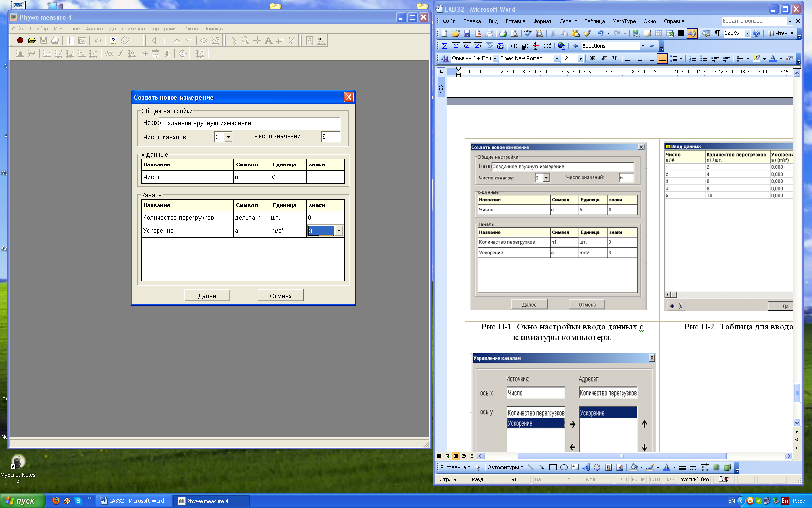Click the measurement name field Созданное вручную измерение
This screenshot has width=812, height=508.
tap(249, 123)
